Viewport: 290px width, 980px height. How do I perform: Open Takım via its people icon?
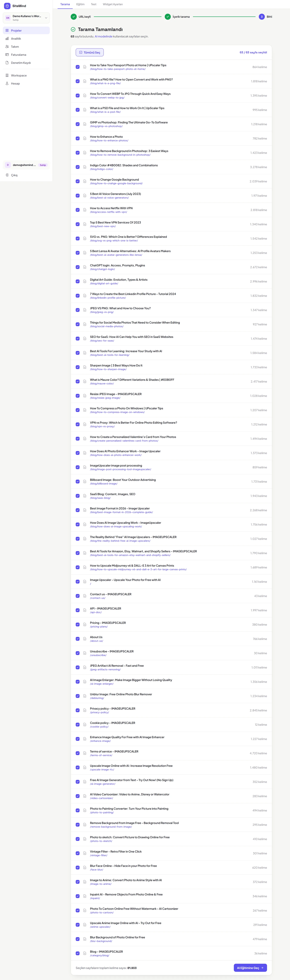click(7, 46)
